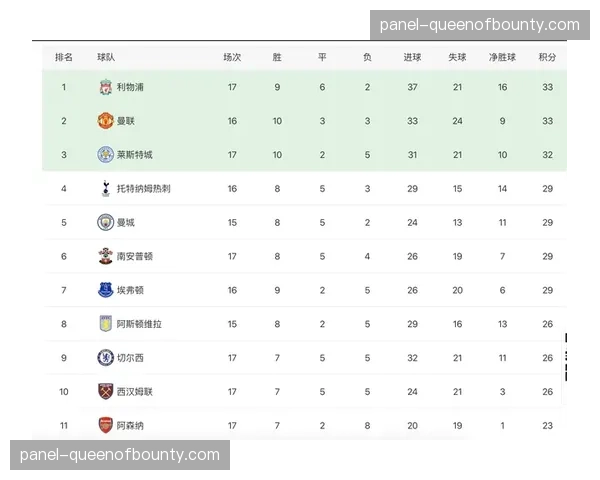The height and width of the screenshot is (480, 600).
Task: Click the Liverpool club crest icon
Action: point(105,87)
